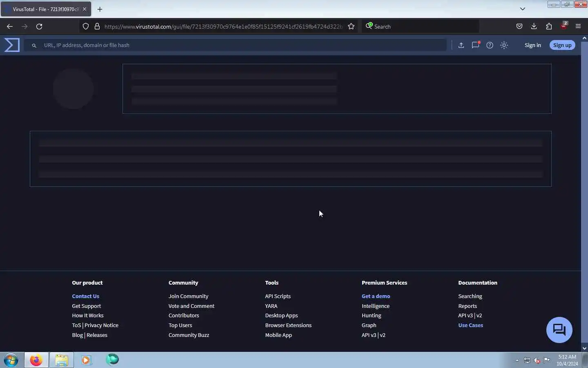
Task: Open the Vote and Comment link
Action: [191, 306]
